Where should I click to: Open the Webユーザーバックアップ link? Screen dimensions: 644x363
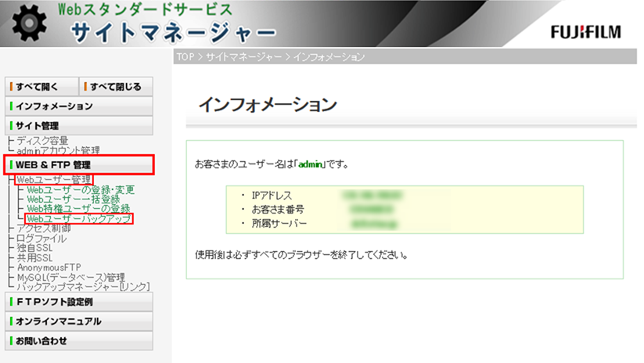point(79,219)
